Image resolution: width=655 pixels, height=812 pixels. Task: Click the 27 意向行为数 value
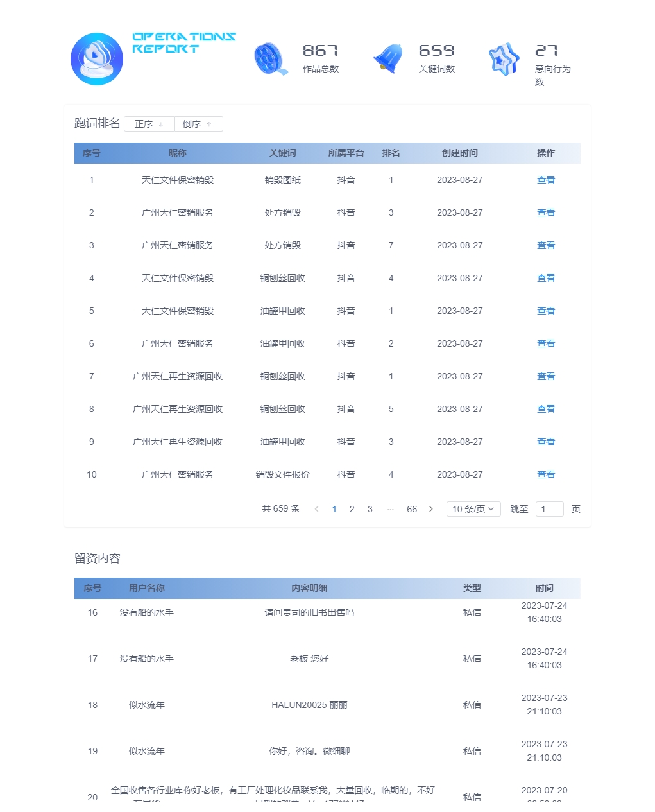[547, 51]
